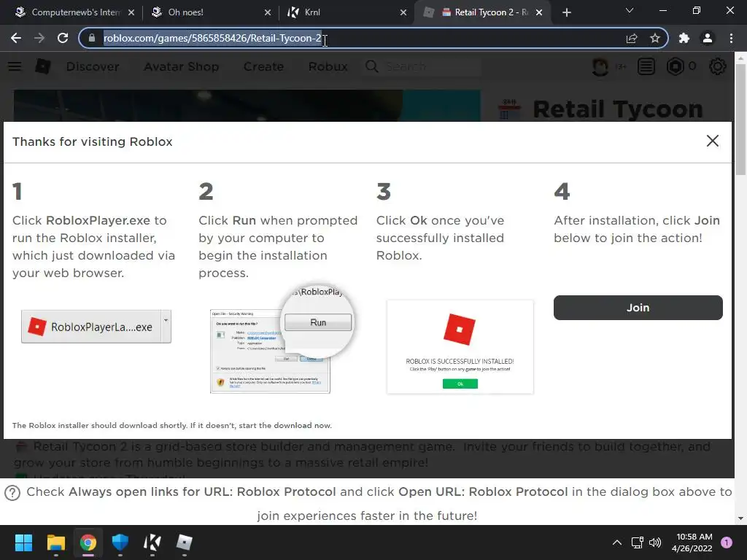Image resolution: width=747 pixels, height=560 pixels.
Task: Close the Oh noes! tab
Action: coord(268,12)
